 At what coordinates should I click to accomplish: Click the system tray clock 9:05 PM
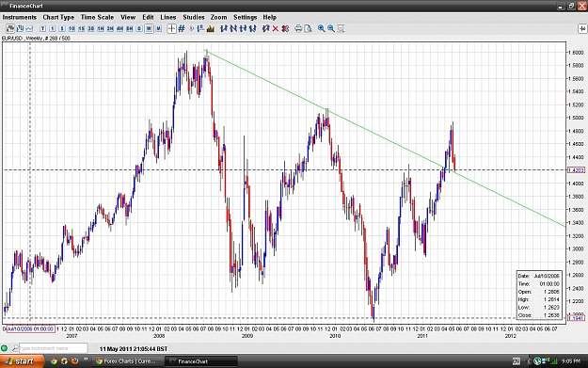pyautogui.click(x=570, y=361)
